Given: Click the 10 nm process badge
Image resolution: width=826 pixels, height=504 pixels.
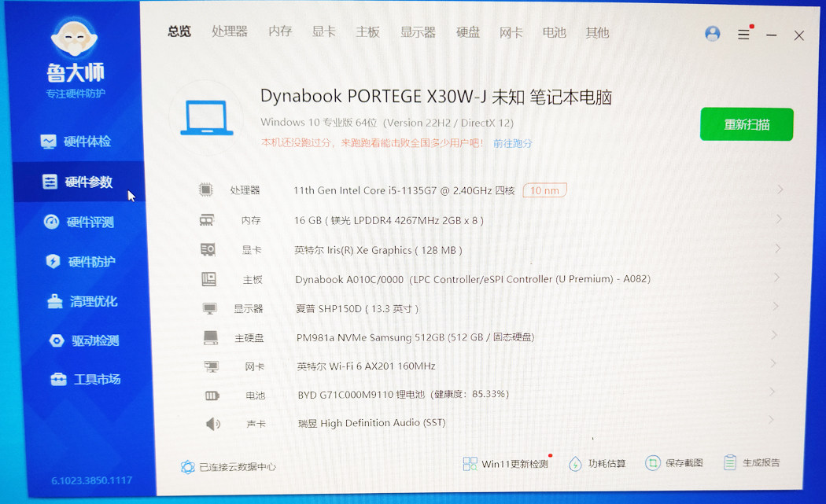Looking at the screenshot, I should click(544, 190).
